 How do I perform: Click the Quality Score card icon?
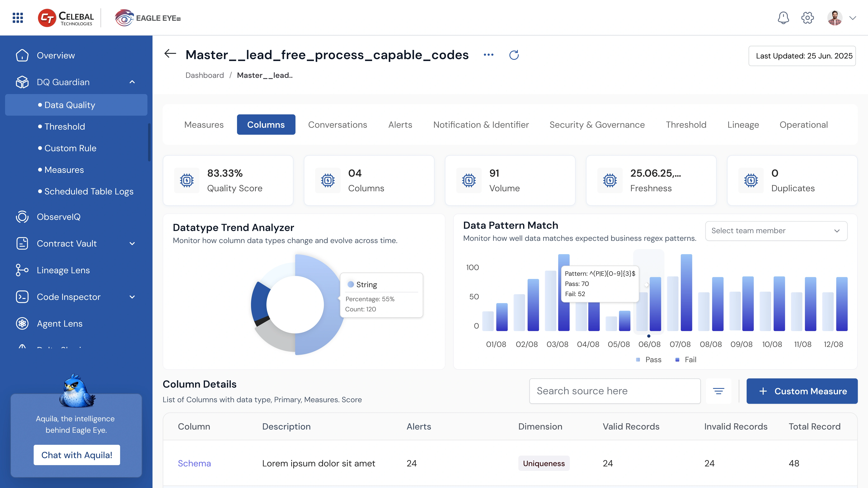(187, 180)
